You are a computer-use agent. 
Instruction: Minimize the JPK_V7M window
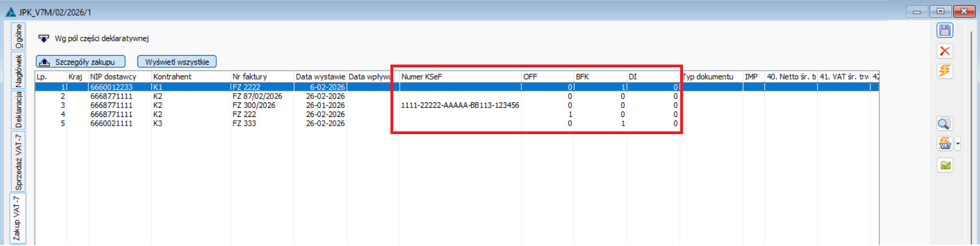tap(917, 11)
